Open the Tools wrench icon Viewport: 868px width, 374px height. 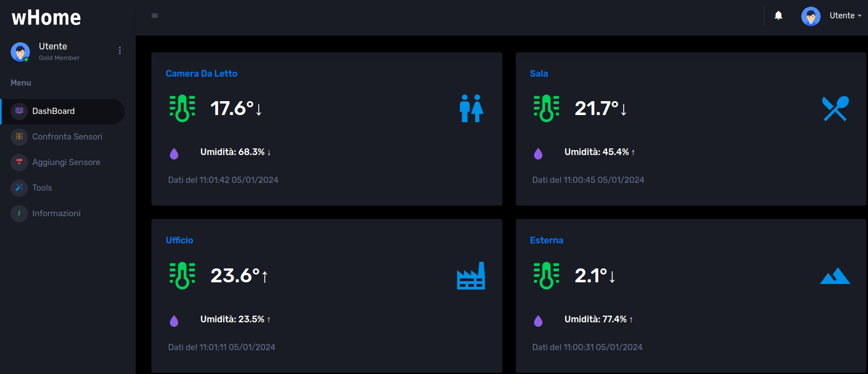tap(19, 188)
